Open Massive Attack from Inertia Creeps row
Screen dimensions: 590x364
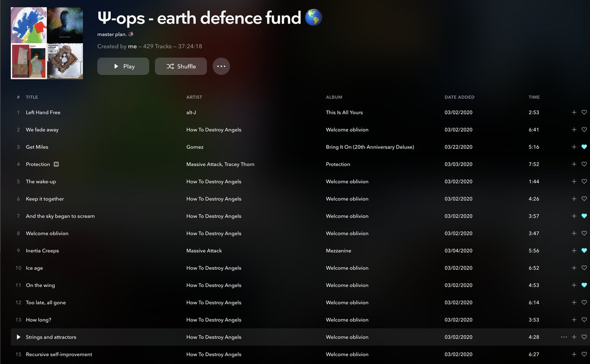(204, 251)
